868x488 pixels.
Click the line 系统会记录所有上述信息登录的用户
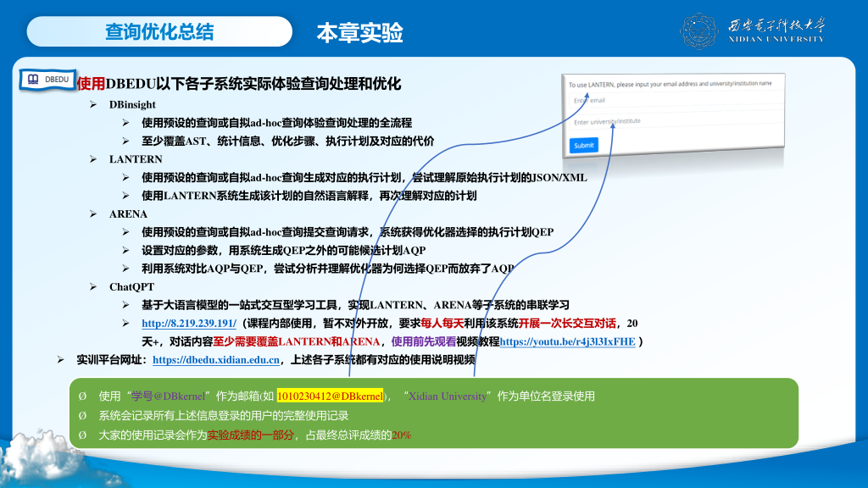(224, 415)
